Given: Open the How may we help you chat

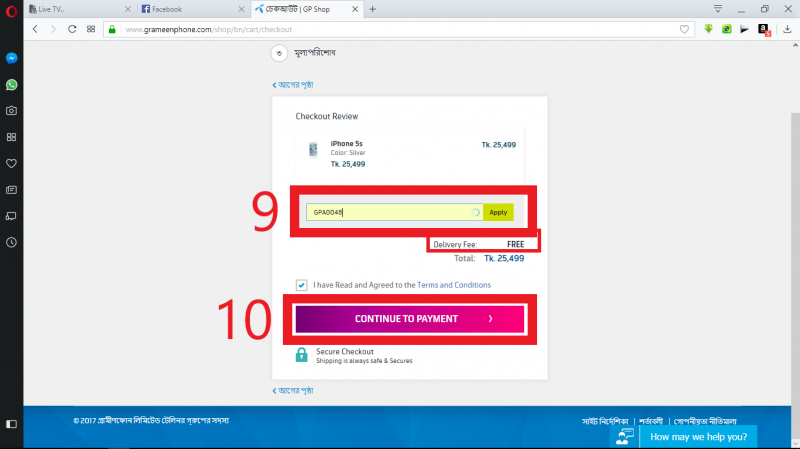Looking at the screenshot, I should [x=698, y=437].
